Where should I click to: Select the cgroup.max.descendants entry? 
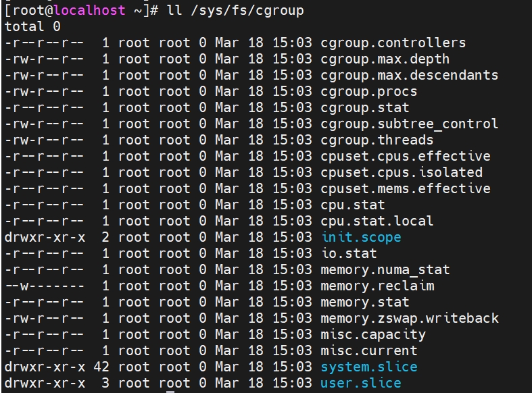(410, 75)
